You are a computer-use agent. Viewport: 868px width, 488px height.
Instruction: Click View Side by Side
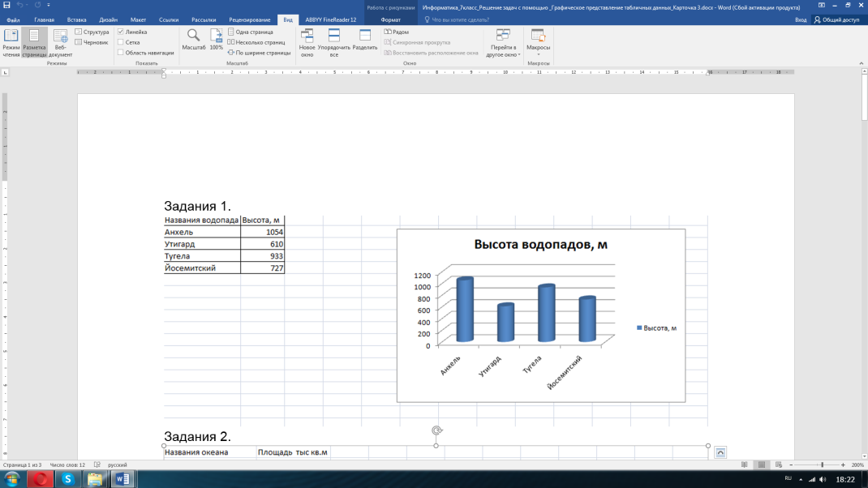(x=397, y=32)
